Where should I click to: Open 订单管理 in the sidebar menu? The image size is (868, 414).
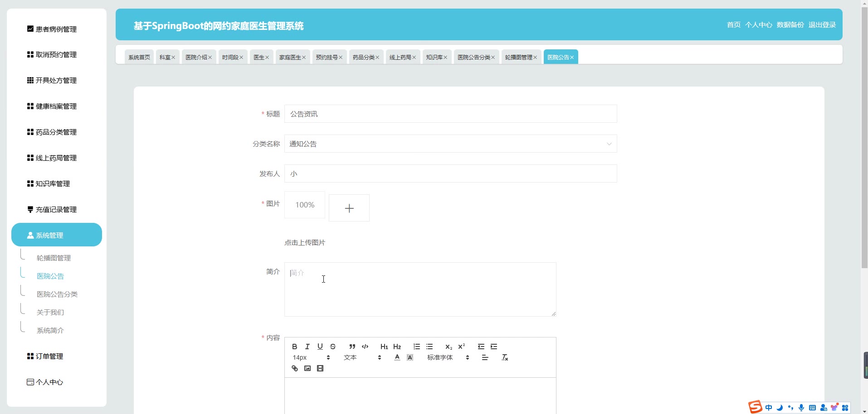click(49, 356)
